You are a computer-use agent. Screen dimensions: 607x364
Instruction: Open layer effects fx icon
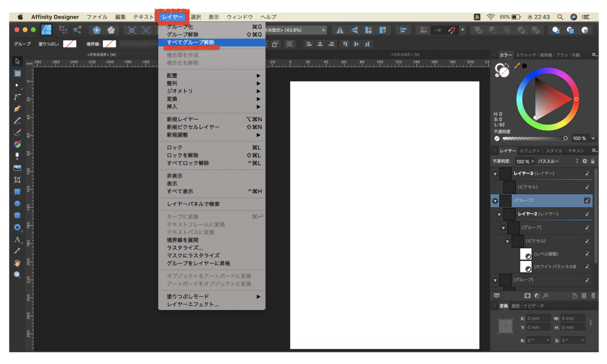[x=546, y=296]
